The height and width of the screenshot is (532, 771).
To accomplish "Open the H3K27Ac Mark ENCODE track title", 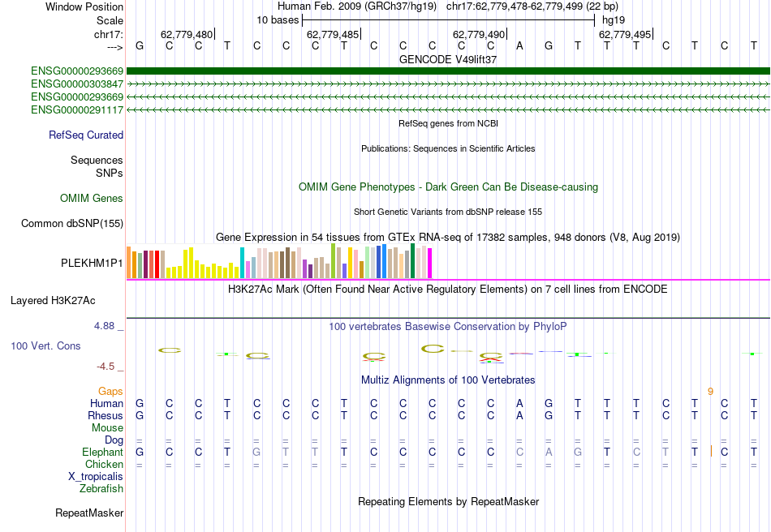I will [448, 290].
